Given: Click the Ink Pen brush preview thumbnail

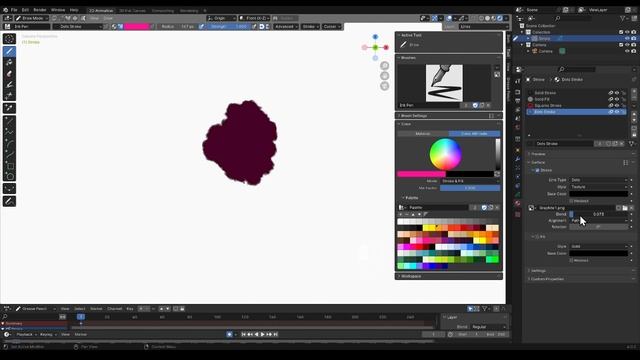Looking at the screenshot, I should [444, 83].
